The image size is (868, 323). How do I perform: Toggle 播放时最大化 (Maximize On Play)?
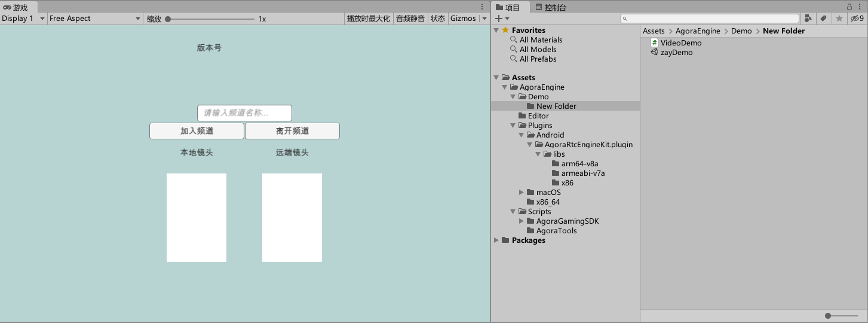369,19
